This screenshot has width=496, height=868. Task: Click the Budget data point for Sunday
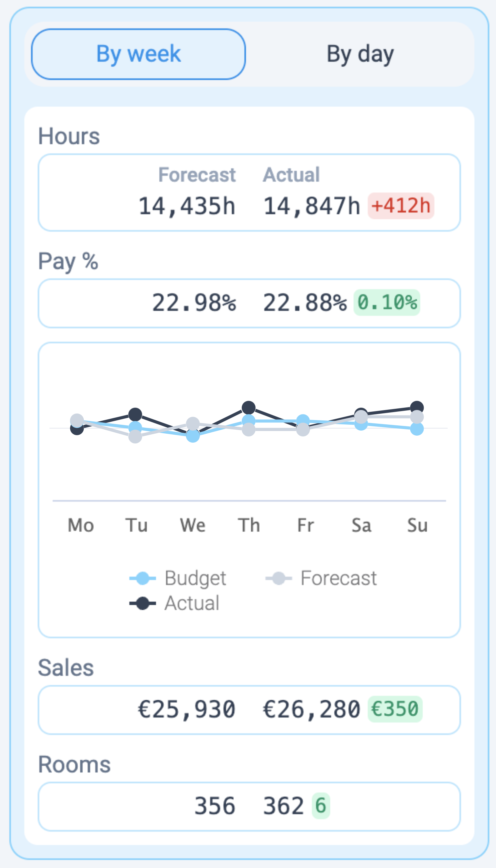point(417,429)
